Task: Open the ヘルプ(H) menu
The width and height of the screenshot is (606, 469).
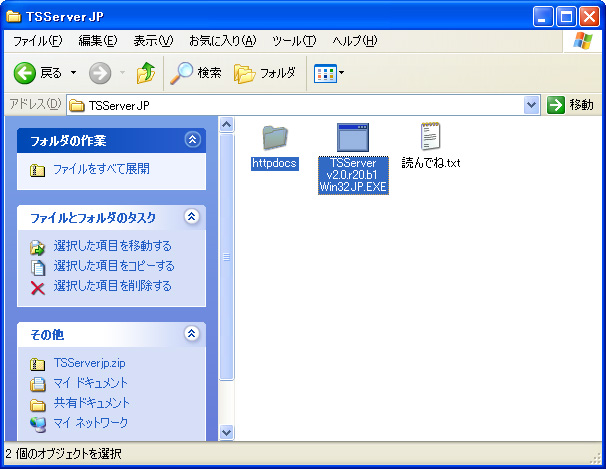Action: tap(355, 41)
